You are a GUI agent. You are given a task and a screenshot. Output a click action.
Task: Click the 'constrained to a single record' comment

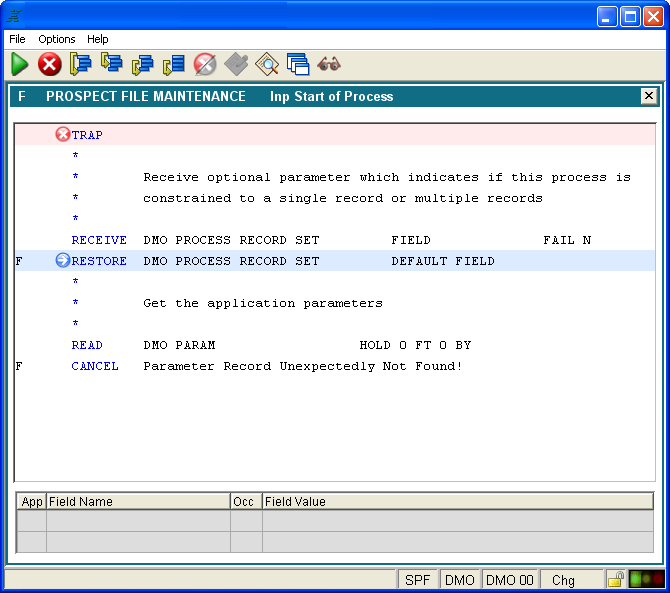343,198
